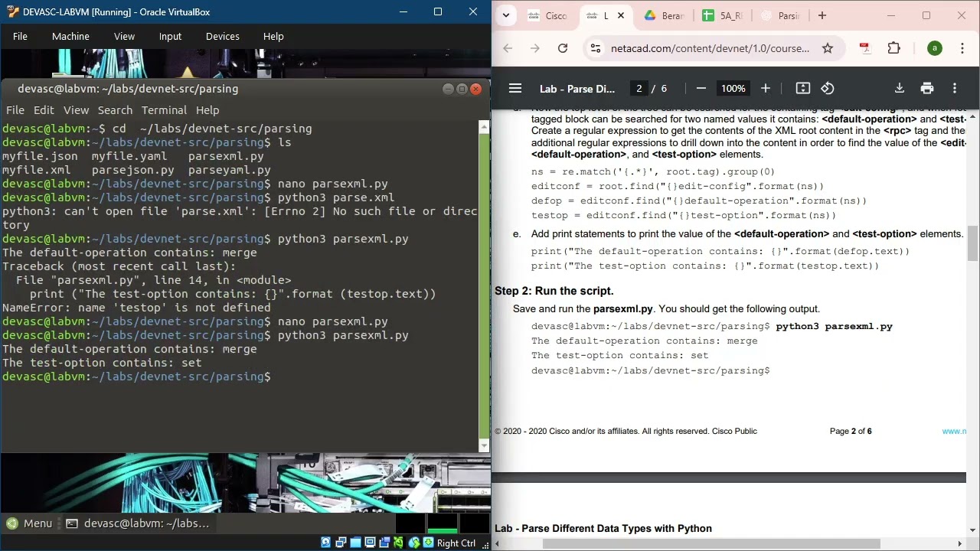The image size is (980, 551).
Task: Maximize the terminal window
Action: 462,89
